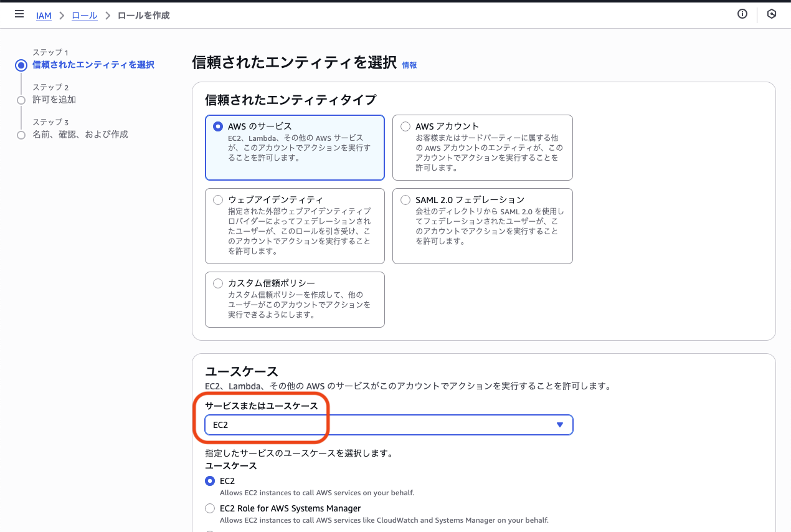Go to ステップ3 名前、確認、および作成
791x532 pixels.
pos(82,134)
